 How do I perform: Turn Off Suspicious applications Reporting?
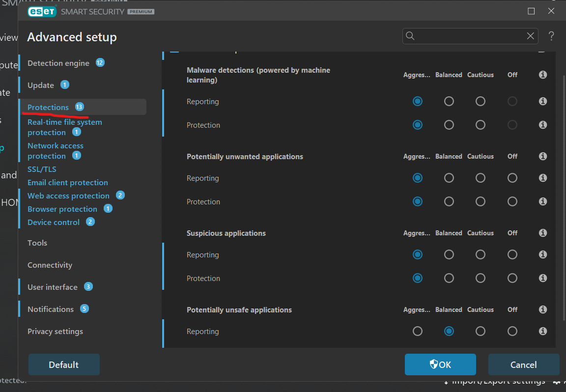pos(512,254)
